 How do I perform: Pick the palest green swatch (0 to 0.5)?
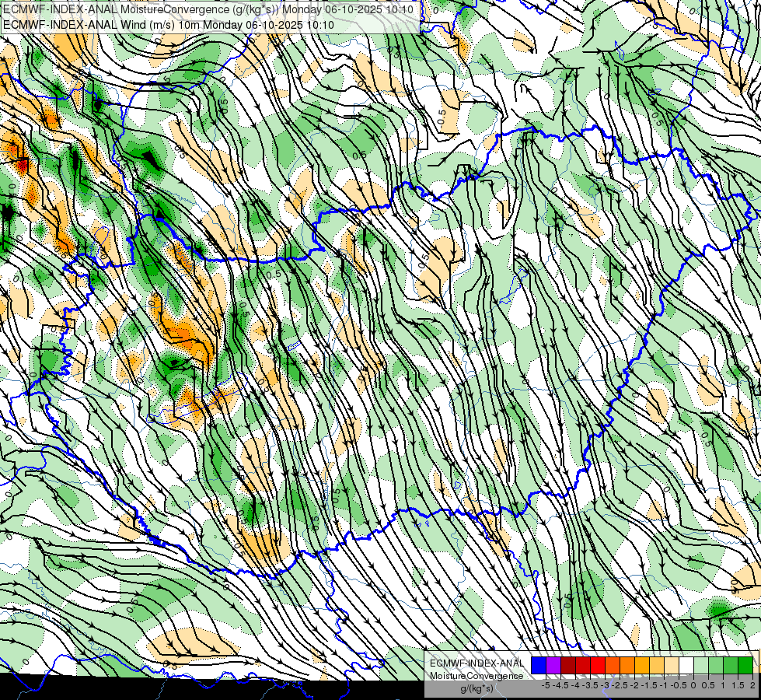[701, 665]
